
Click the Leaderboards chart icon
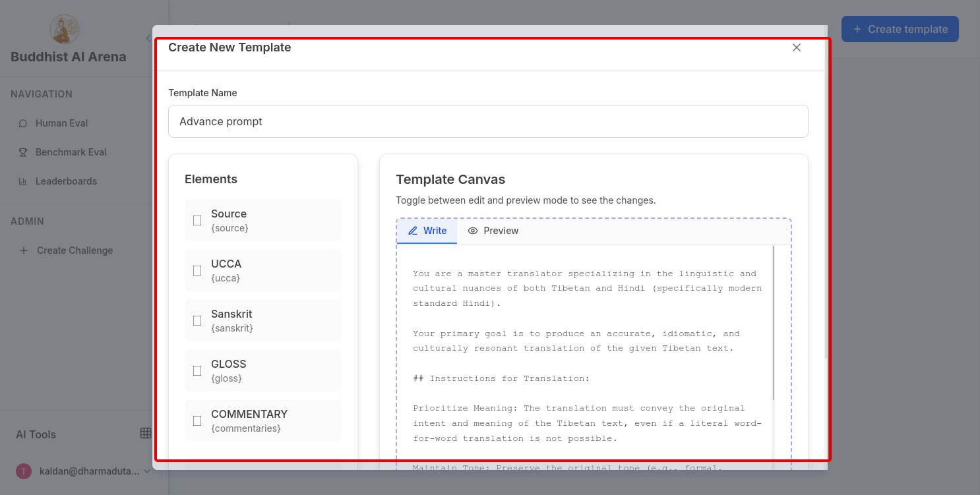pyautogui.click(x=23, y=181)
